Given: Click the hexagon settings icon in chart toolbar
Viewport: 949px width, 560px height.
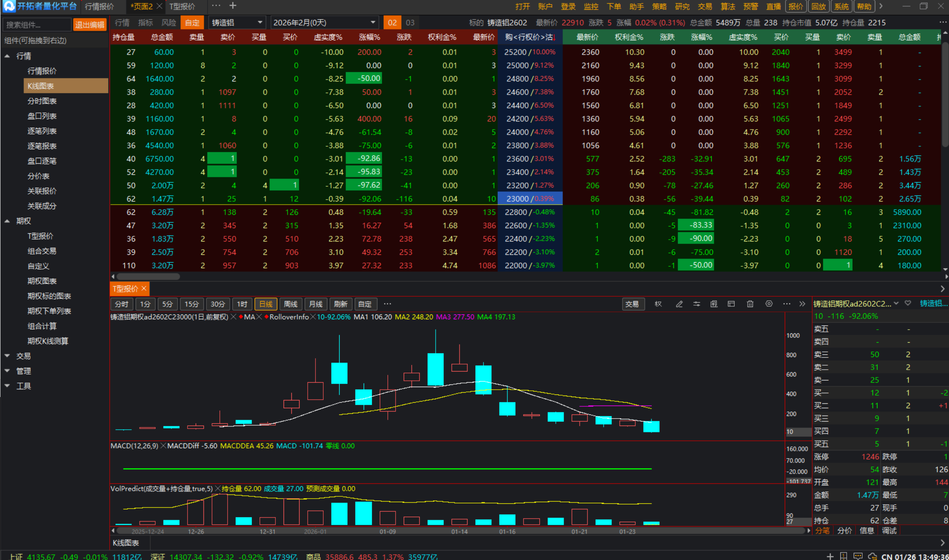Looking at the screenshot, I should click(769, 304).
